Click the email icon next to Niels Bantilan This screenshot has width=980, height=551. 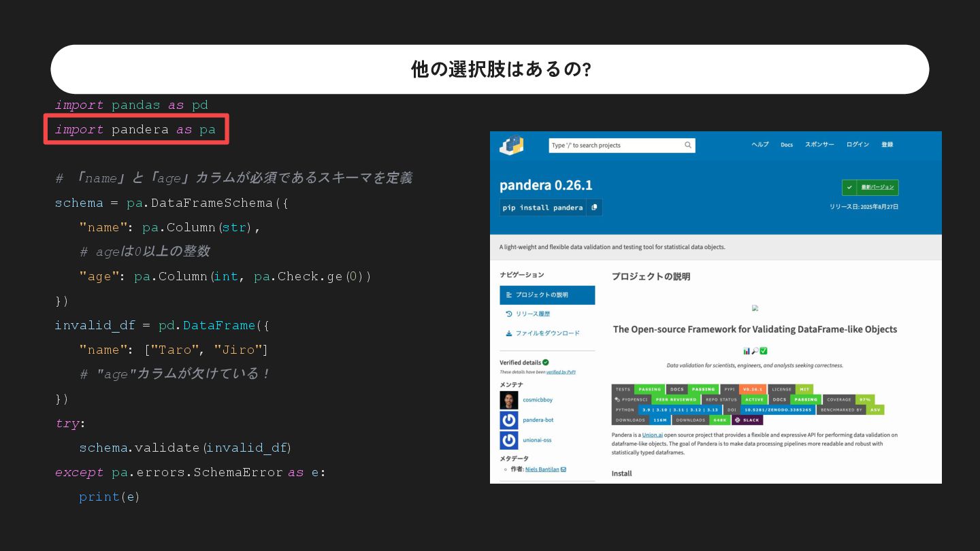[x=563, y=469]
